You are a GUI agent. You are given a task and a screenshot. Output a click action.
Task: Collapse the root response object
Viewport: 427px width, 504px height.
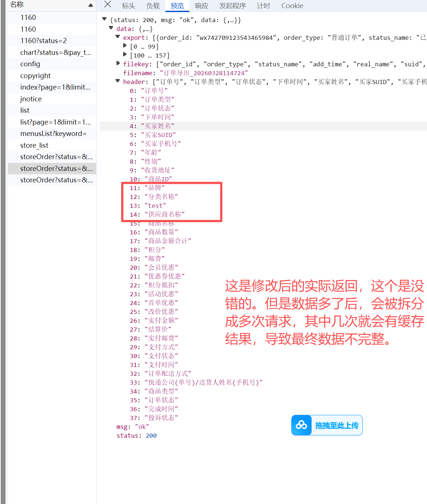click(104, 19)
